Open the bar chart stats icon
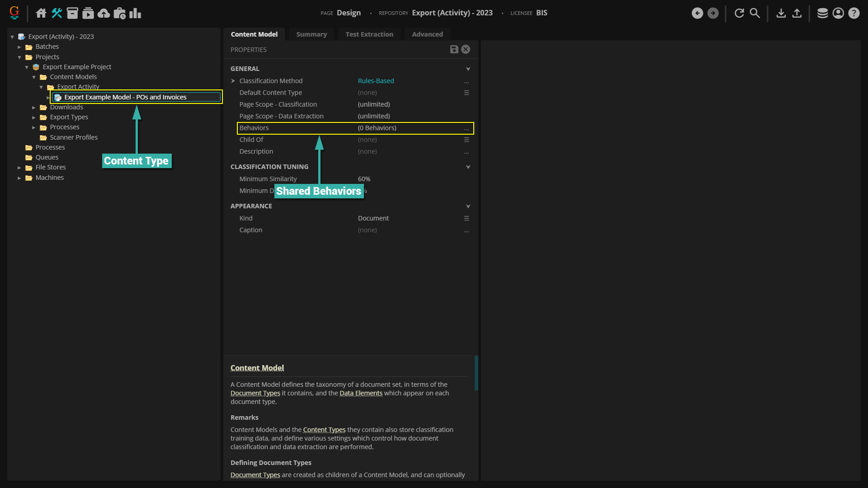Image resolution: width=868 pixels, height=488 pixels. pyautogui.click(x=135, y=13)
